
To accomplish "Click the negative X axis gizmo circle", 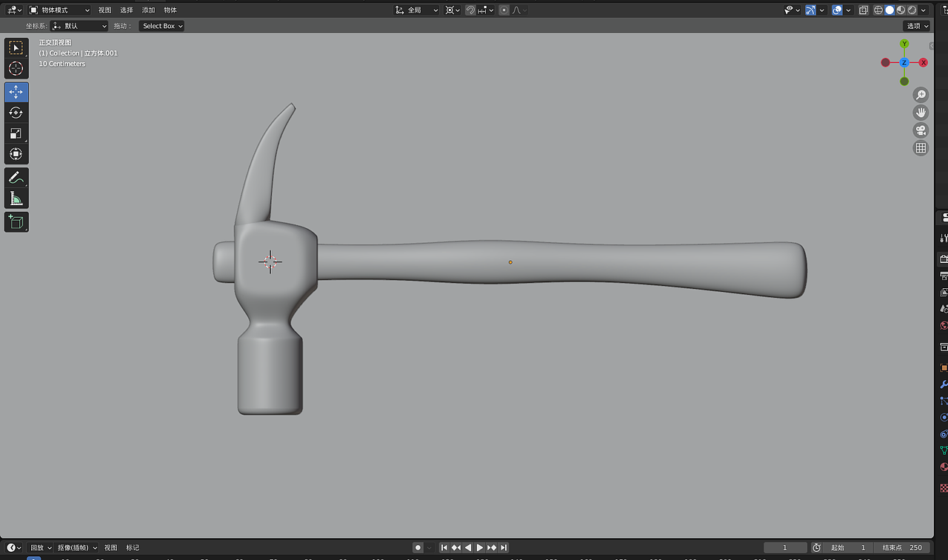I will (x=885, y=63).
